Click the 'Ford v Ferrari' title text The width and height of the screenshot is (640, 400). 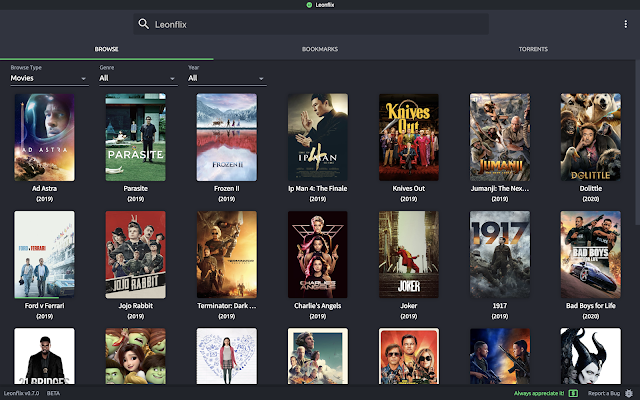(44, 306)
